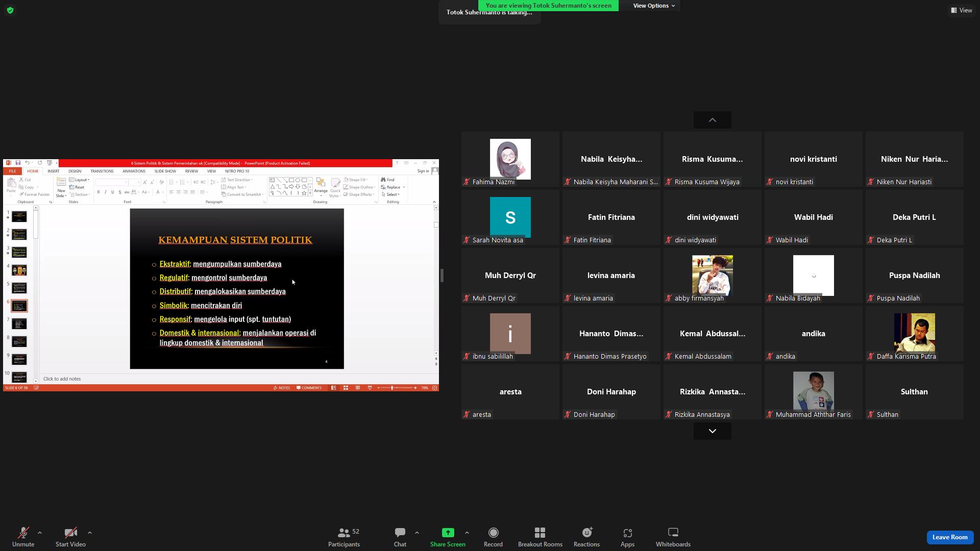This screenshot has width=980, height=551.
Task: Click the green Share Screen button
Action: coord(448,537)
